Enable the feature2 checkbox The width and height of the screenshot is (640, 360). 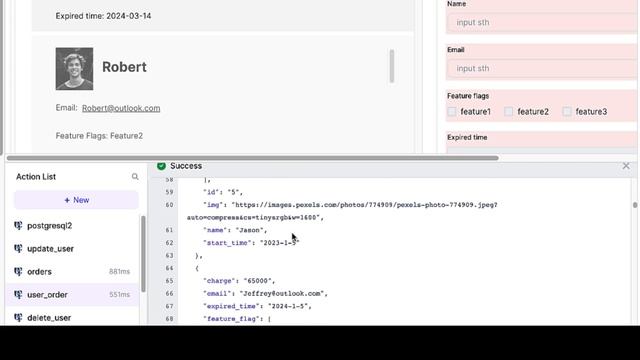click(x=509, y=111)
